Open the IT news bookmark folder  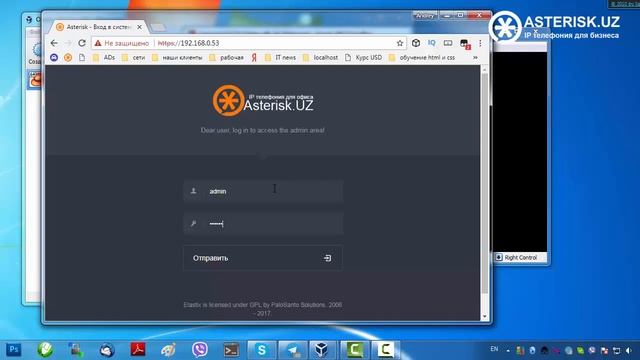click(x=280, y=58)
